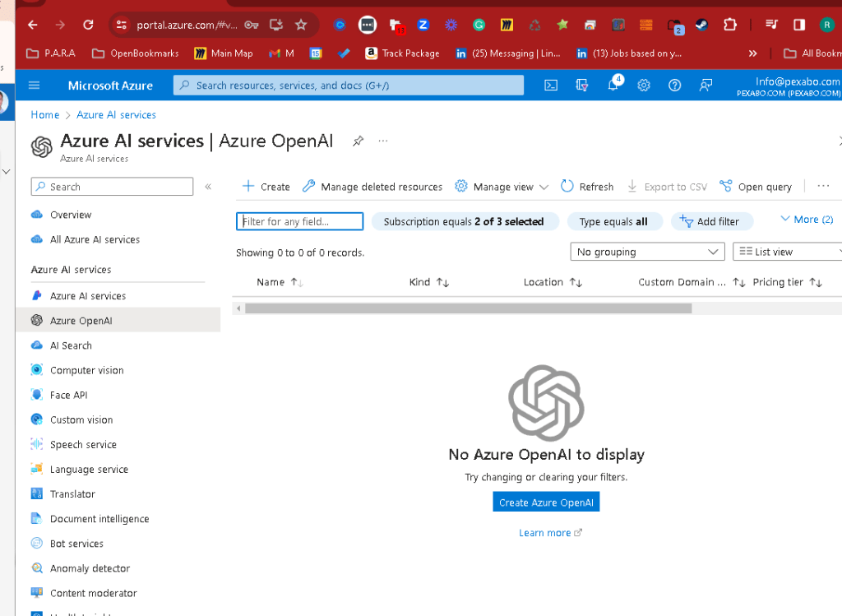
Task: Click the password key icon in address bar
Action: click(252, 25)
